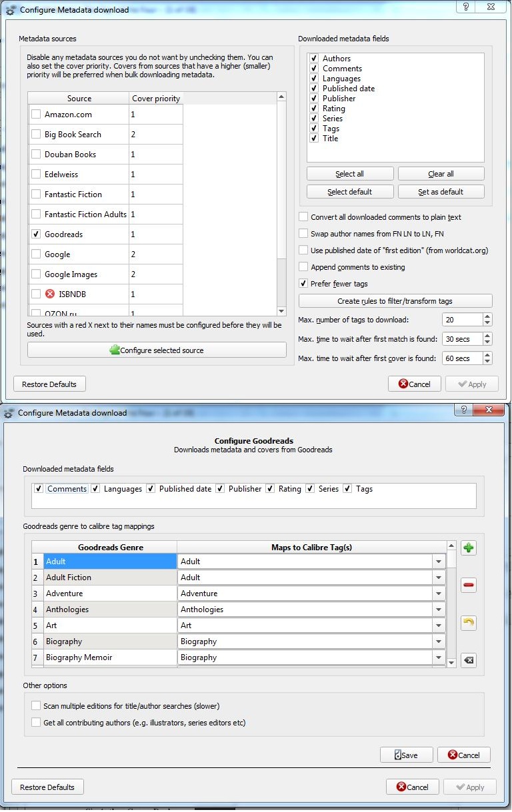
Task: Toggle Get all contributing authors checkbox
Action: click(36, 722)
